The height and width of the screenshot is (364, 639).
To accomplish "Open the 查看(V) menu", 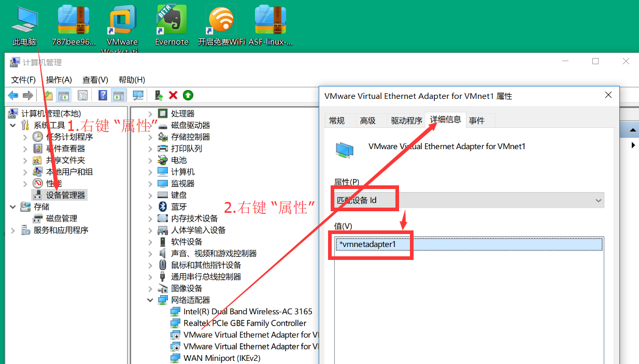I will [95, 80].
